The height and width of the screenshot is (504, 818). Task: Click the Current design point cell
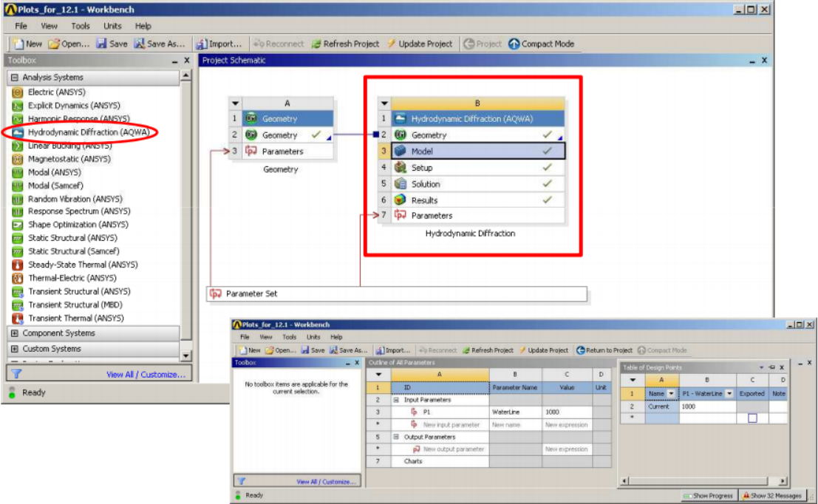[661, 406]
